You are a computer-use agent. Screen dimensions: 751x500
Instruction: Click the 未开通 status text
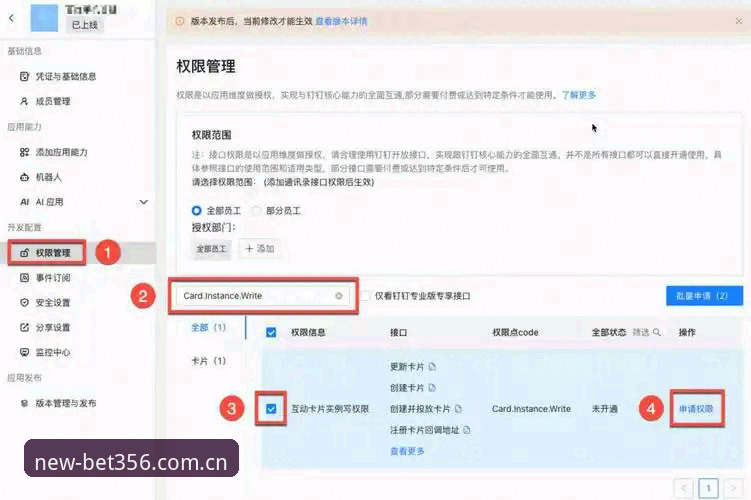pyautogui.click(x=604, y=409)
